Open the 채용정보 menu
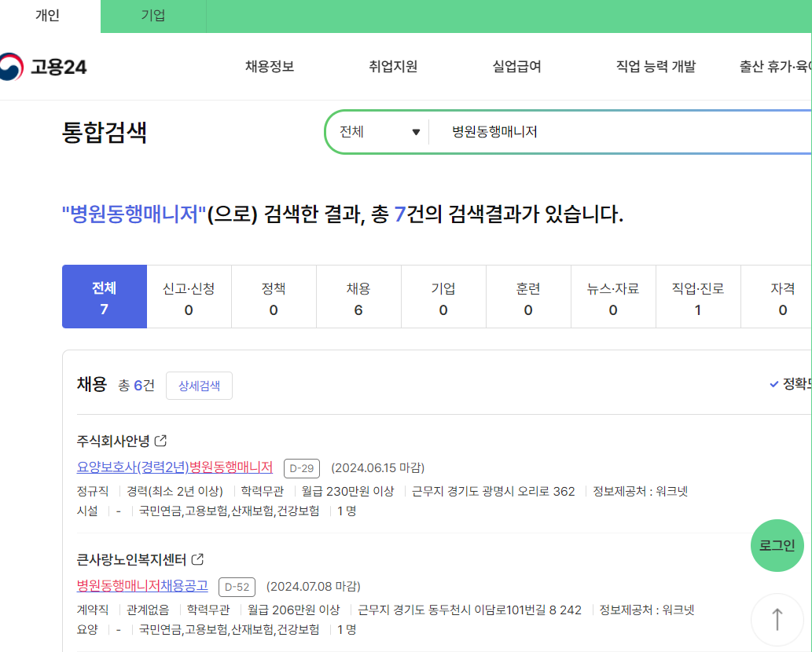Viewport: 812px width, 652px height. coord(269,68)
